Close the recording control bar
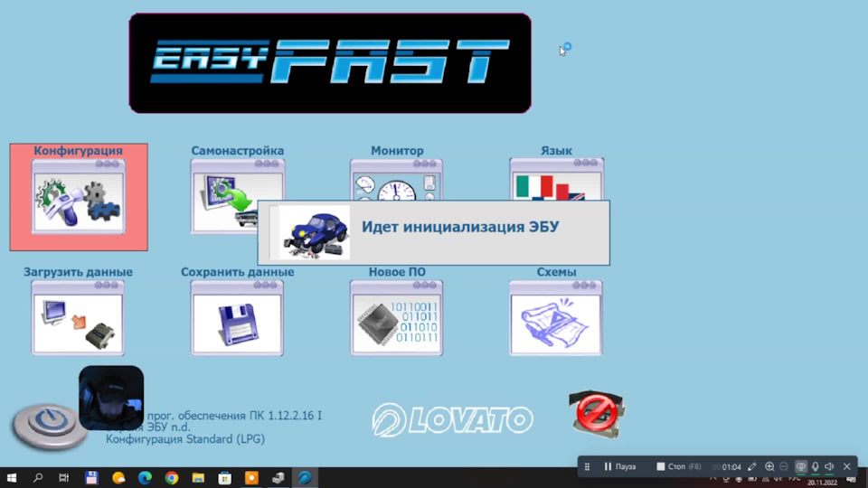Viewport: 868px width, 488px height. click(x=847, y=466)
